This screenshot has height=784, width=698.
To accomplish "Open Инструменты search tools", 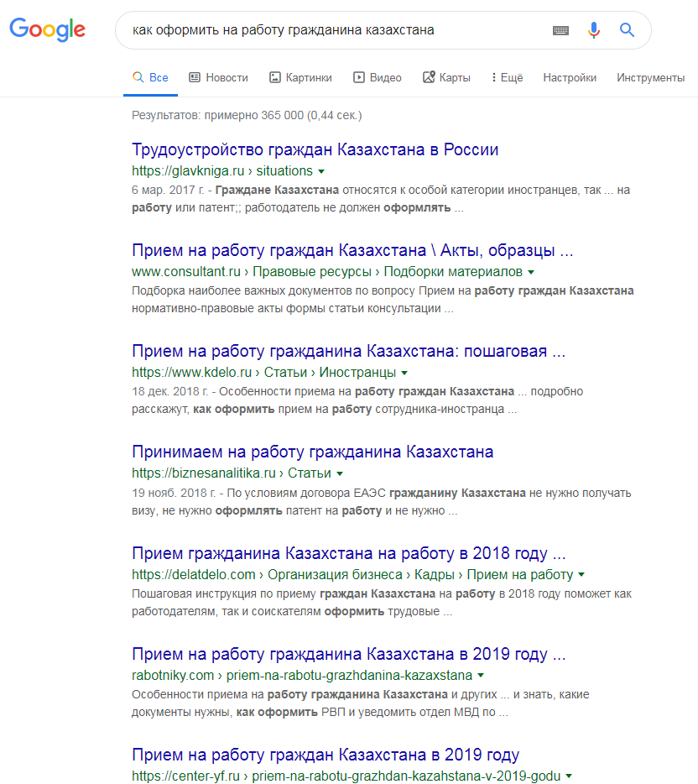I will click(650, 77).
